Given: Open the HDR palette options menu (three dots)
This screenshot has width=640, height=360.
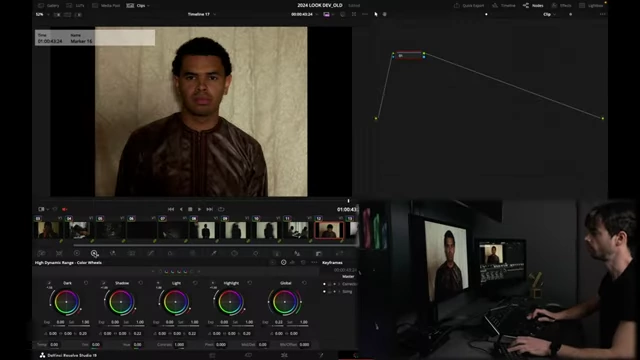Looking at the screenshot, I should click(x=314, y=262).
